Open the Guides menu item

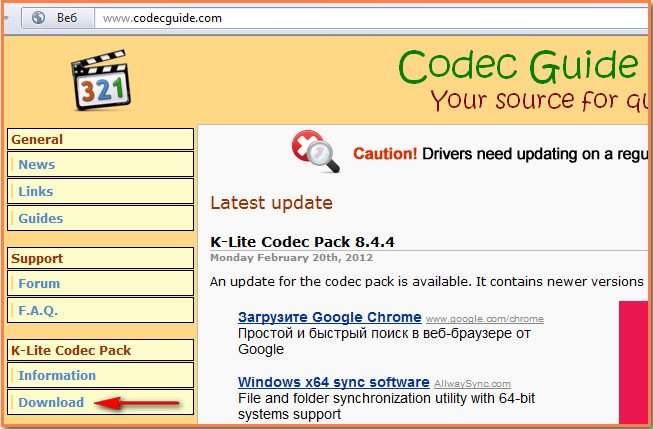tap(100, 218)
